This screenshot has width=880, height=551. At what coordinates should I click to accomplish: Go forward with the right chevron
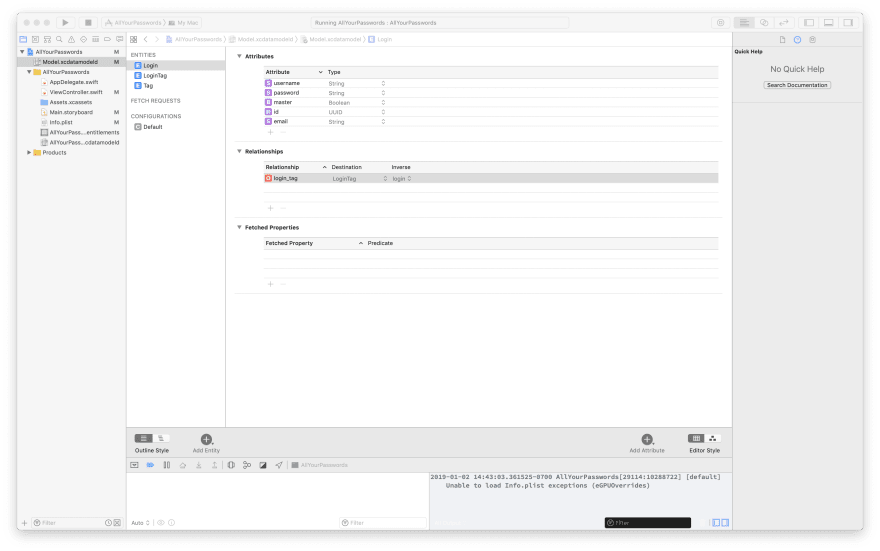(157, 39)
